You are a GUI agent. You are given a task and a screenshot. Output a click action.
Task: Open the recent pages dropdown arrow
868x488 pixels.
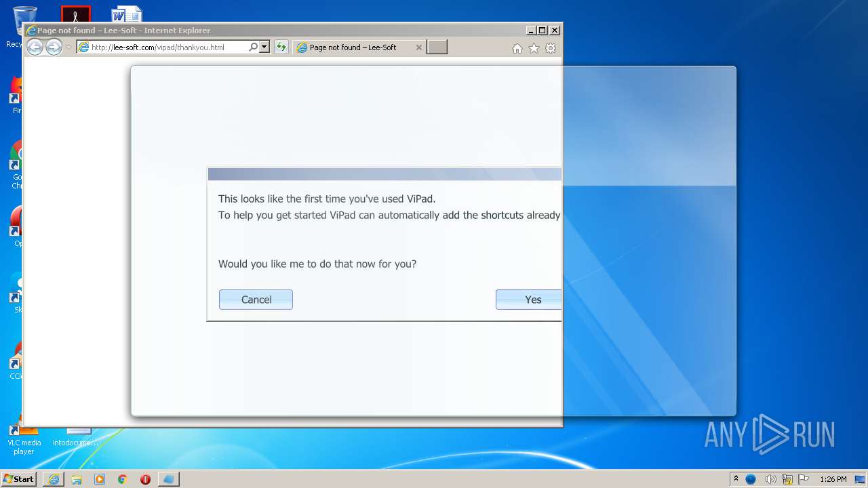pyautogui.click(x=68, y=47)
